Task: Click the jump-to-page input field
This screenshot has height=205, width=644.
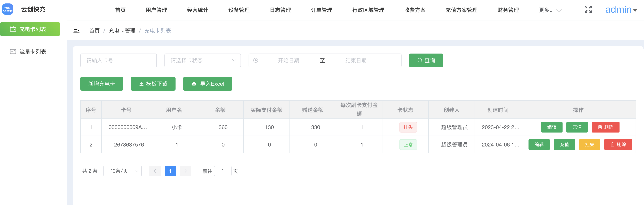Action: pos(223,171)
